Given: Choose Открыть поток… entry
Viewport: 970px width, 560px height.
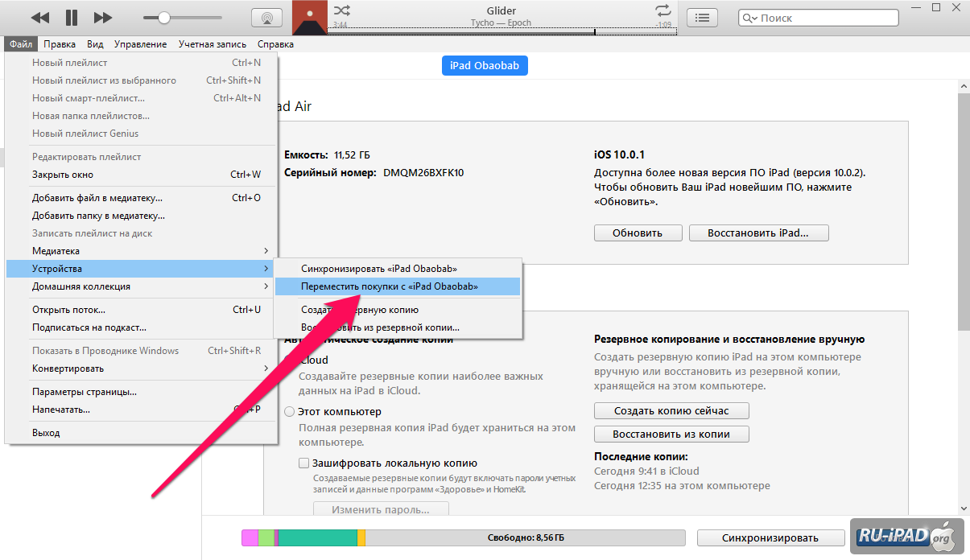Looking at the screenshot, I should coord(142,310).
